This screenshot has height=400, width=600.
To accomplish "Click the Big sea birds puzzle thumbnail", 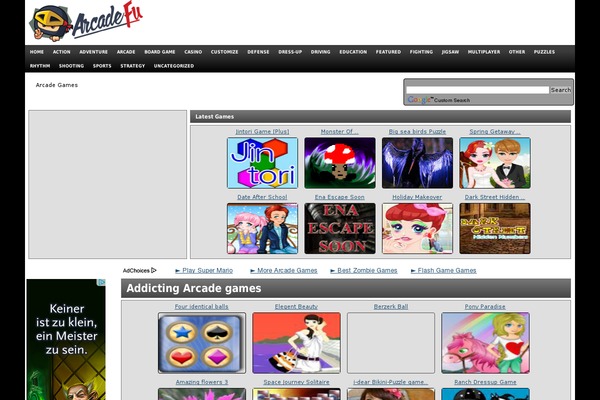I will tap(417, 163).
